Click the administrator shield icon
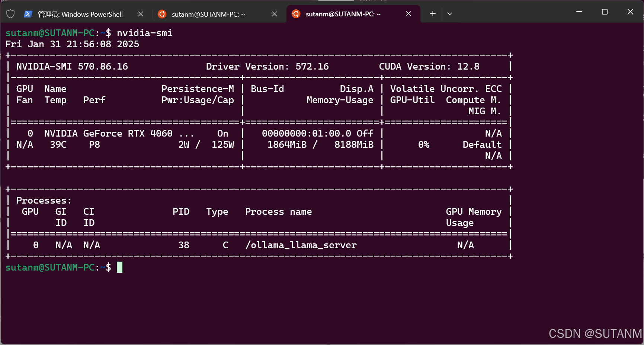644x345 pixels. (10, 14)
